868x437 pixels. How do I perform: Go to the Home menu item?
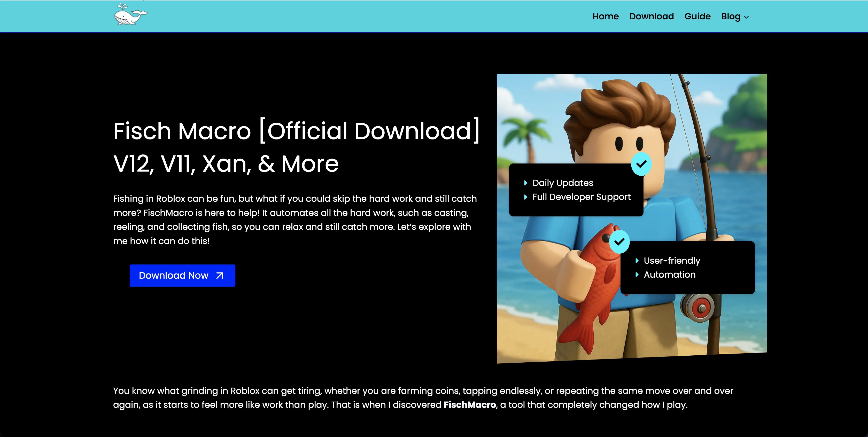click(605, 17)
